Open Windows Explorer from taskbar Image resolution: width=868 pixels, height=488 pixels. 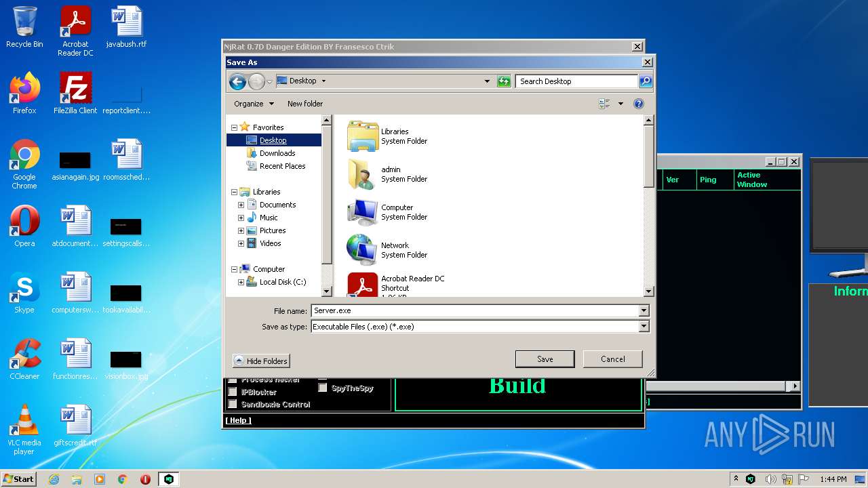(77, 479)
